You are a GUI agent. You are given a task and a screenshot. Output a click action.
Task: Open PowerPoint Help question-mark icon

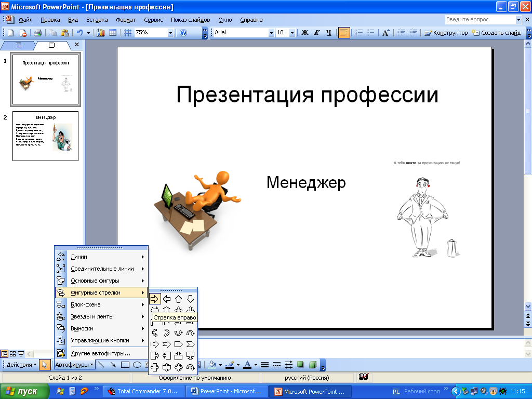183,33
